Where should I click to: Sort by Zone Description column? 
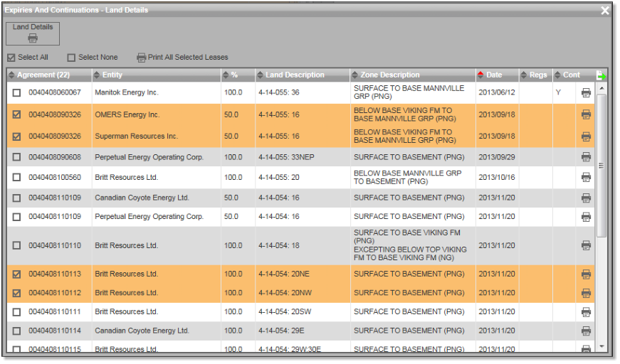click(x=413, y=75)
